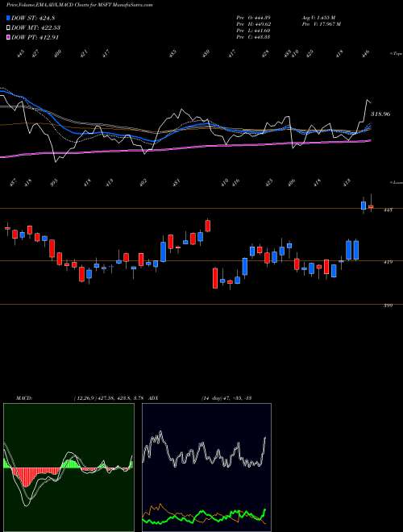This screenshot has height=532, width=403.
Task: Select the 'DOW MT: 422.53' legend text
Action: click(36, 28)
